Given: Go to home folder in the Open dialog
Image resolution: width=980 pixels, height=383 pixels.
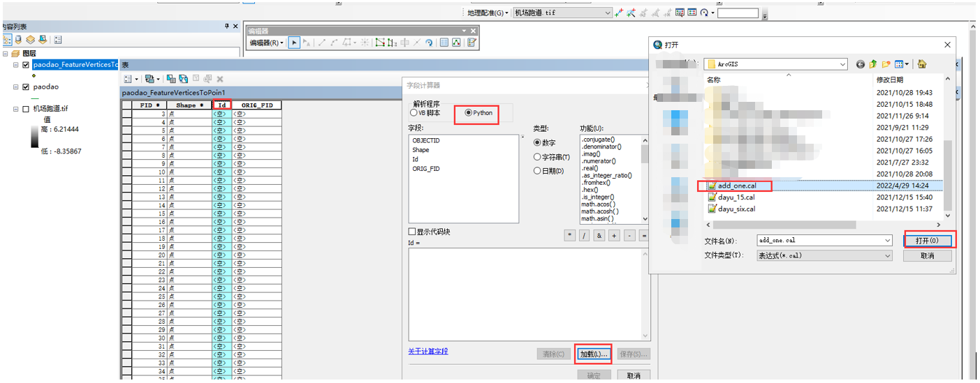Looking at the screenshot, I should click(922, 64).
